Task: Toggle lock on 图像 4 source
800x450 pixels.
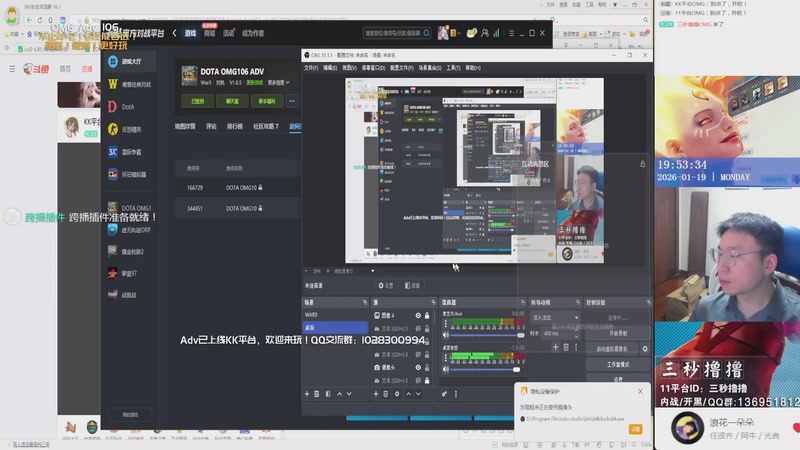Action: 427,315
